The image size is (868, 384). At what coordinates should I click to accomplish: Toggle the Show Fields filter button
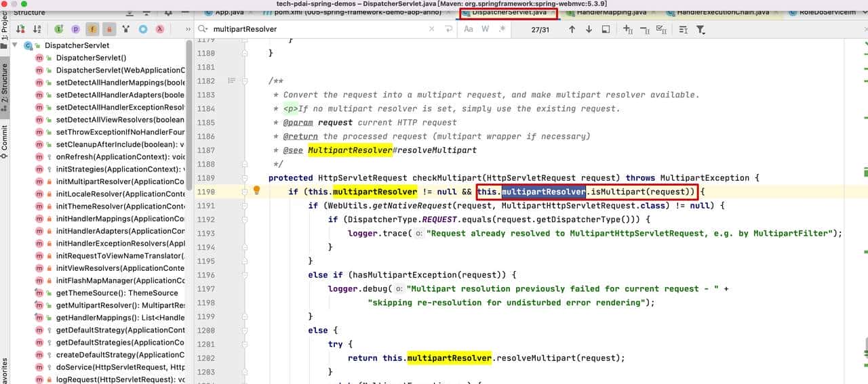click(92, 29)
